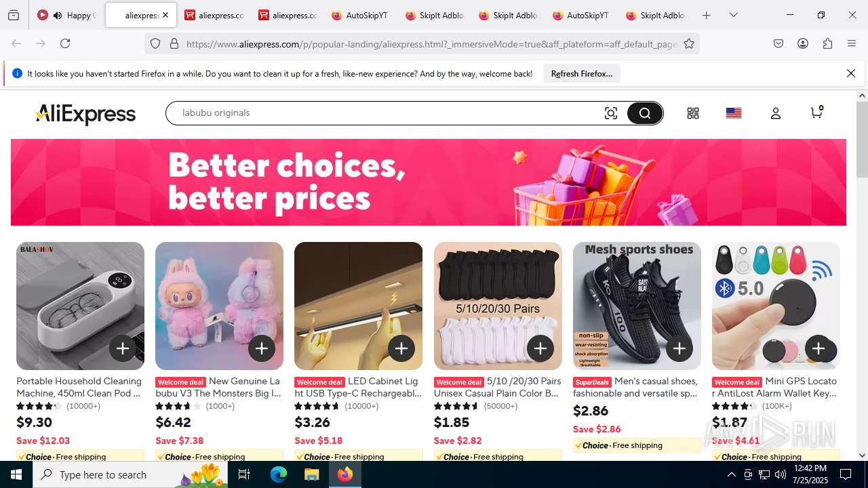Open the shopping cart icon

coord(816,112)
